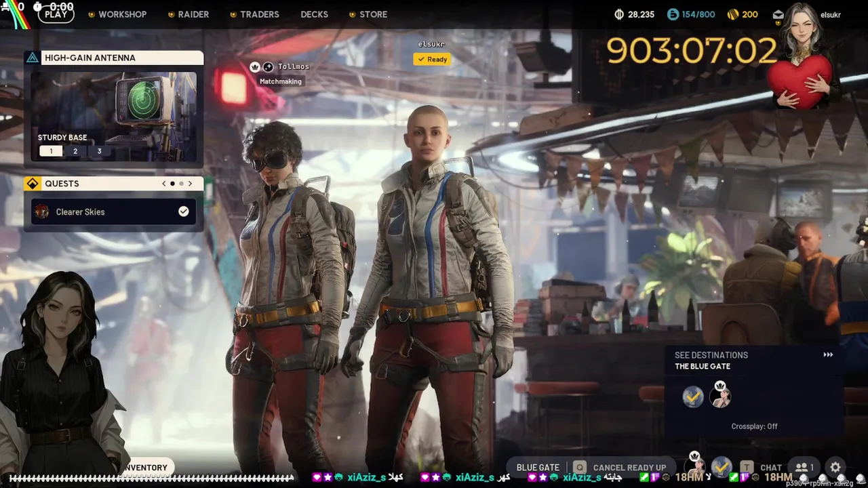Screen dimensions: 868x488
Task: Go to previous quest page arrow
Action: (x=163, y=184)
